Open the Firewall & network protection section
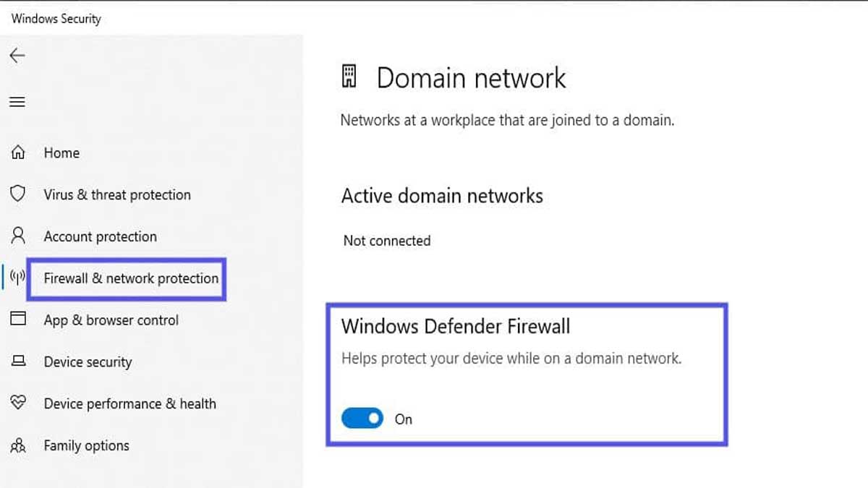The height and width of the screenshot is (488, 868). tap(131, 278)
